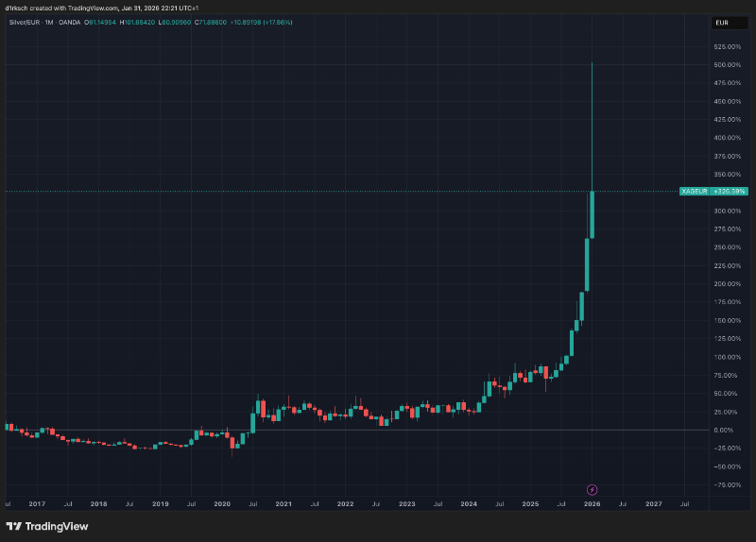This screenshot has width=756, height=542.
Task: Click the -75.00% mark on price scale
Action: (726, 484)
